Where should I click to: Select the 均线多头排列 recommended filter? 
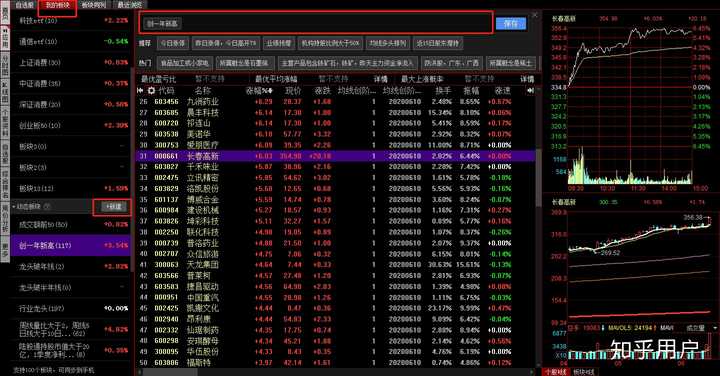point(388,43)
